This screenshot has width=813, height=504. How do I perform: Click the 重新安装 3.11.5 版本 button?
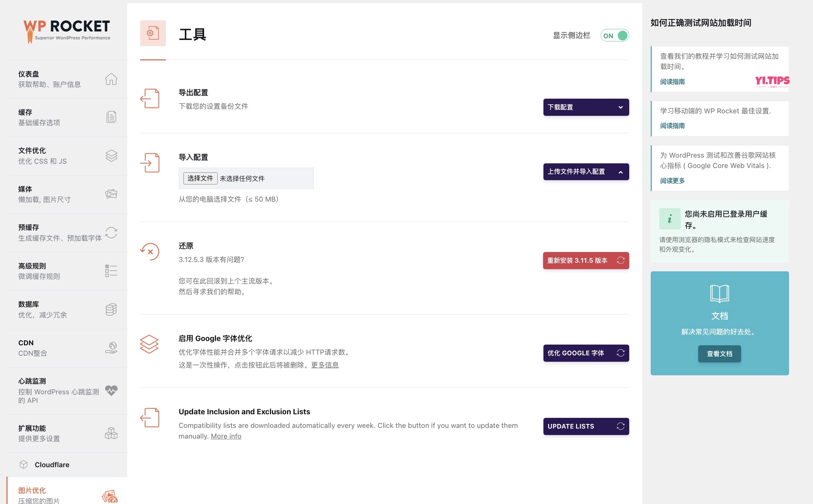[586, 261]
